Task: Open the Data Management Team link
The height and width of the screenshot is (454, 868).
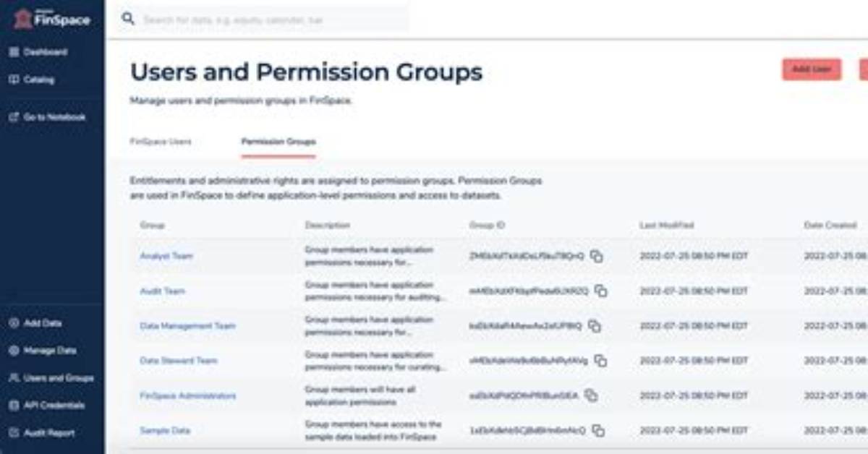Action: [x=187, y=326]
